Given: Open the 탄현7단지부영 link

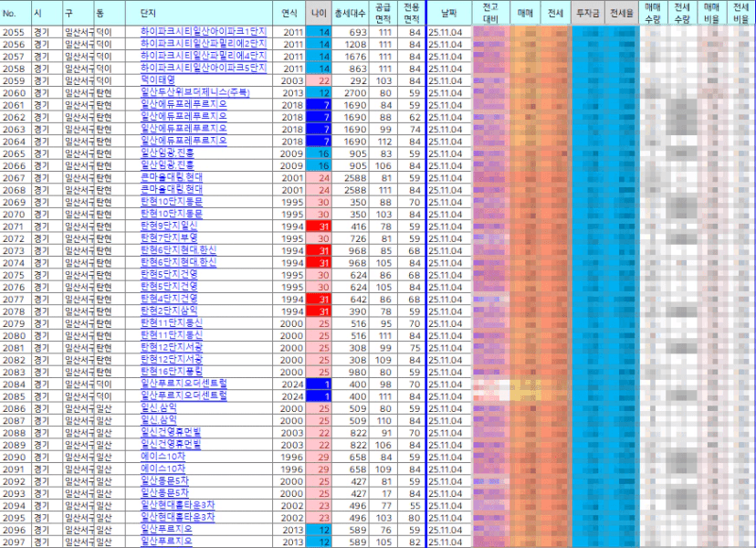Looking at the screenshot, I should tap(169, 237).
